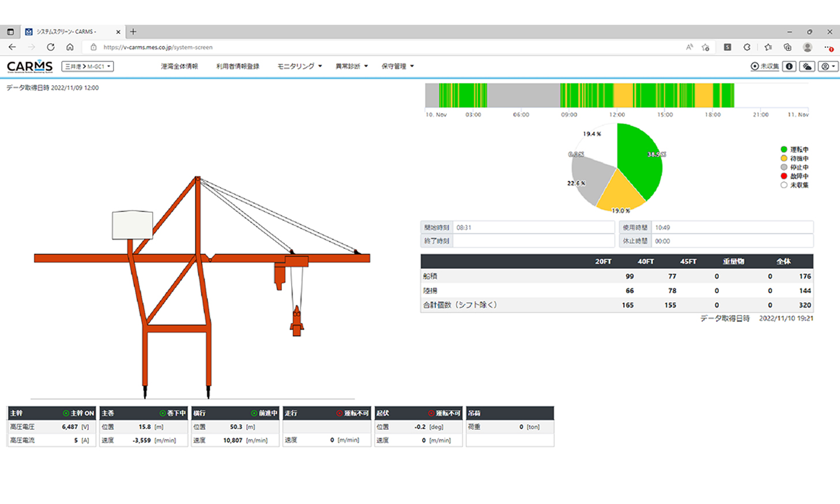Close the システムスクリーン tab
The height and width of the screenshot is (504, 840).
coord(118,32)
